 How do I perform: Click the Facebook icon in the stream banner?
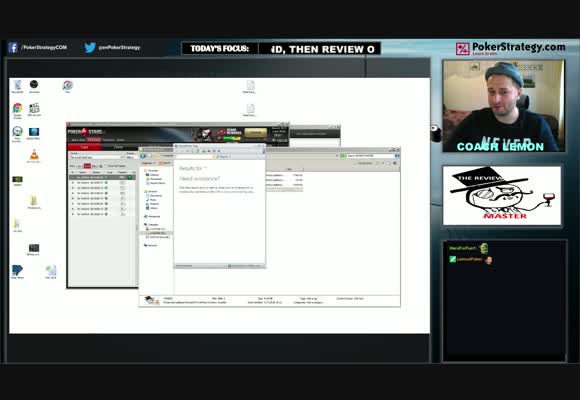[13, 47]
